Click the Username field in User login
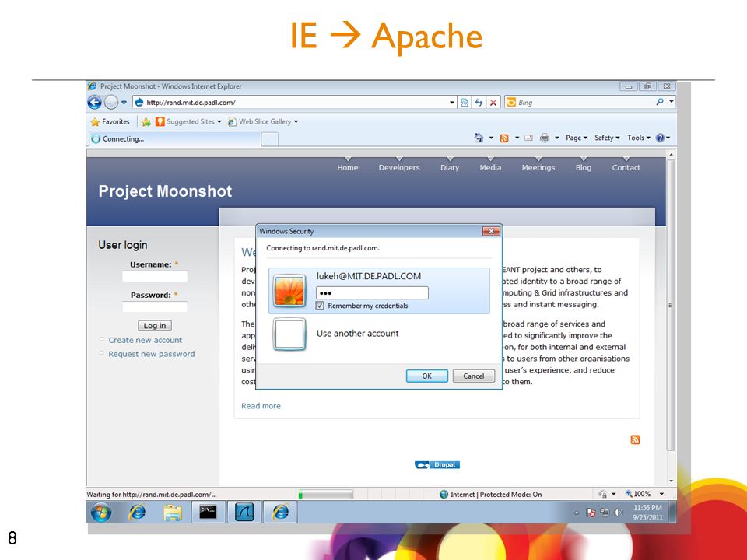Screen dimensions: 747x560 pyautogui.click(x=155, y=277)
